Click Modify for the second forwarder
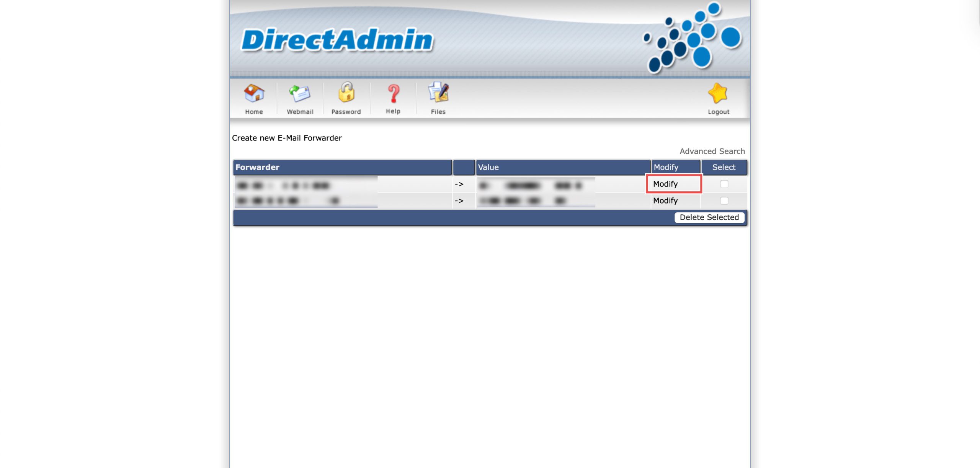The width and height of the screenshot is (980, 468). (665, 201)
